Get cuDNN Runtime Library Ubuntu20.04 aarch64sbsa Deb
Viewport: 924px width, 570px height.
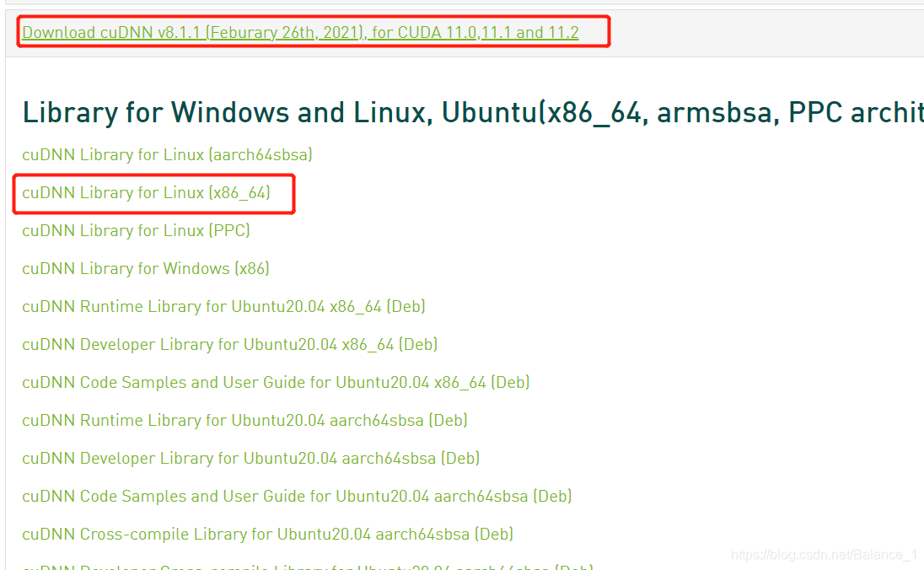pos(244,420)
